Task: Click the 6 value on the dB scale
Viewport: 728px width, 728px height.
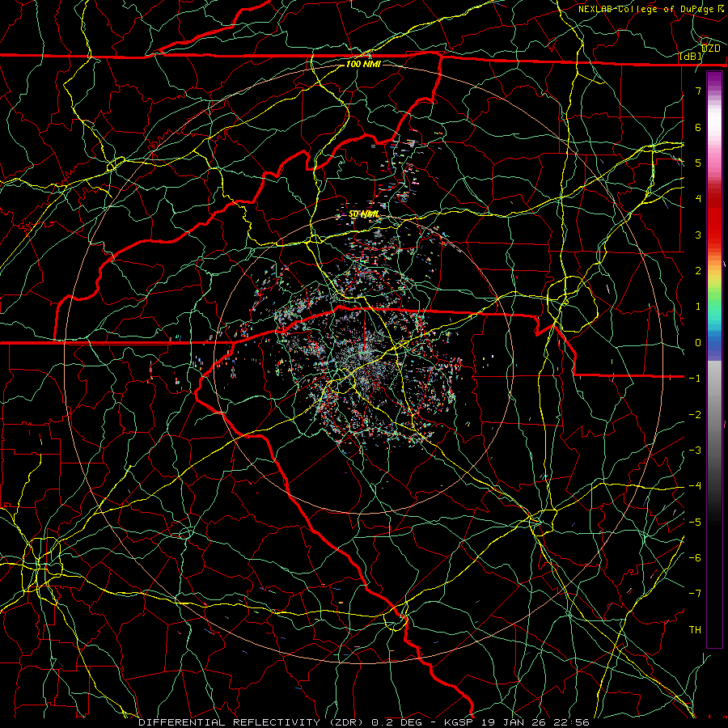Action: pos(698,127)
